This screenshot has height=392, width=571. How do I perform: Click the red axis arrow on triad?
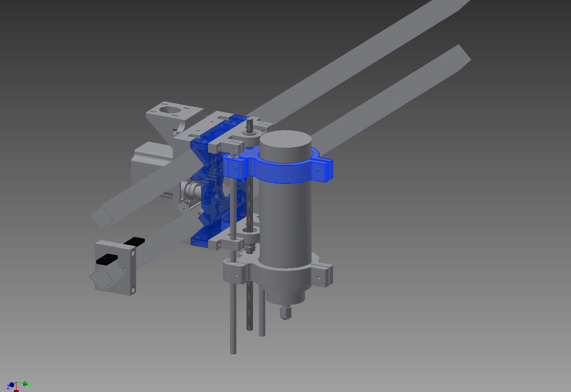click(16, 389)
